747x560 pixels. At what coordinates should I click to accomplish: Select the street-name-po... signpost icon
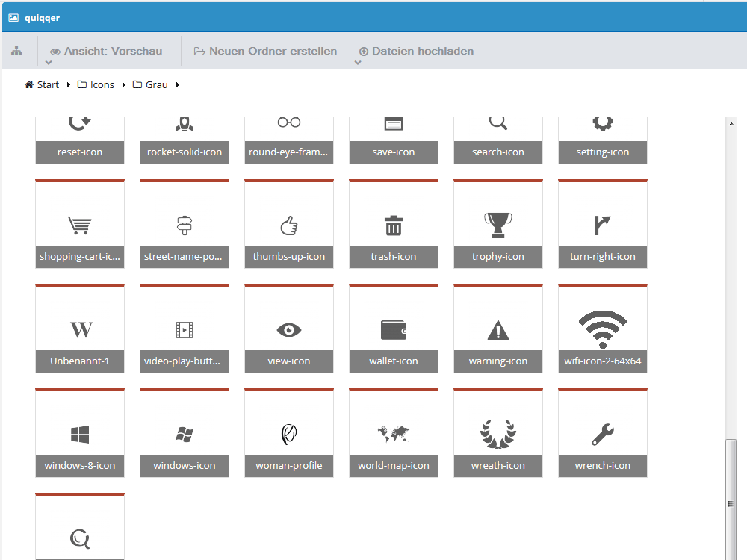pos(185,224)
